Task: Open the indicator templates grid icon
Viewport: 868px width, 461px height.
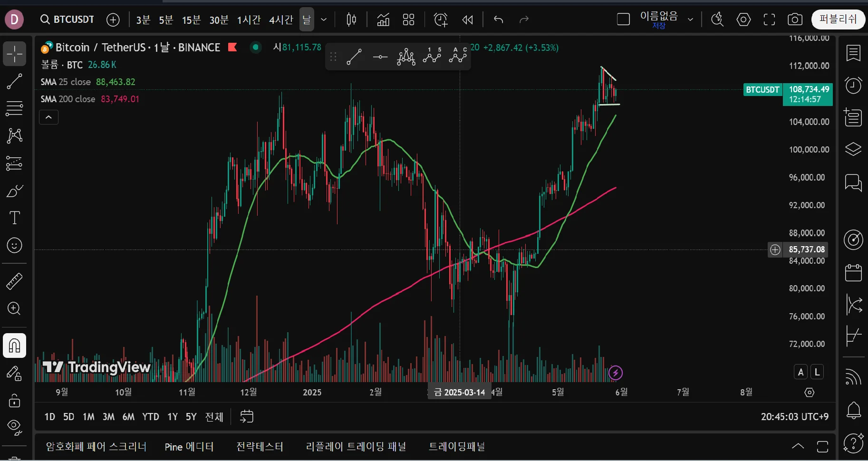Action: tap(408, 19)
